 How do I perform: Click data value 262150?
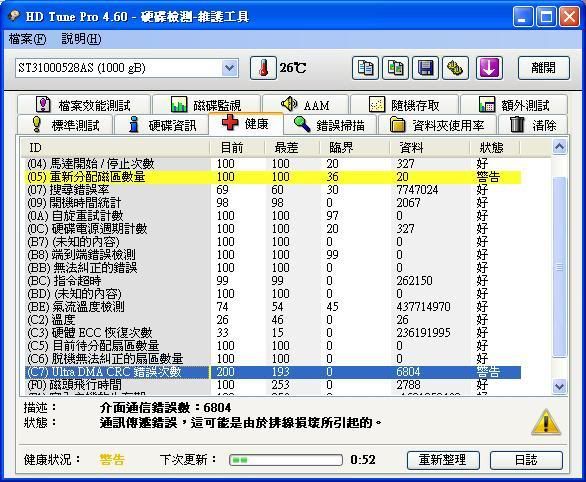pyautogui.click(x=414, y=281)
